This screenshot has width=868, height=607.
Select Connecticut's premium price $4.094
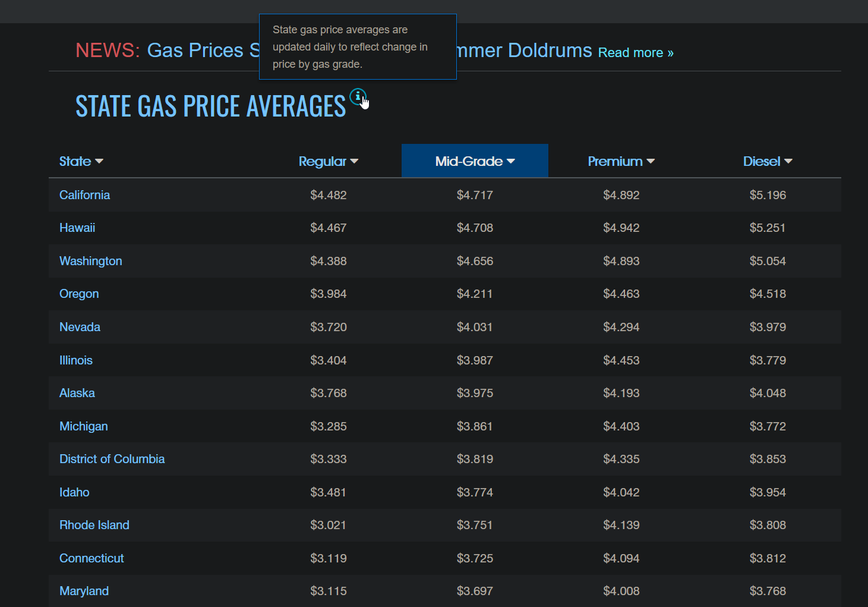coord(621,558)
